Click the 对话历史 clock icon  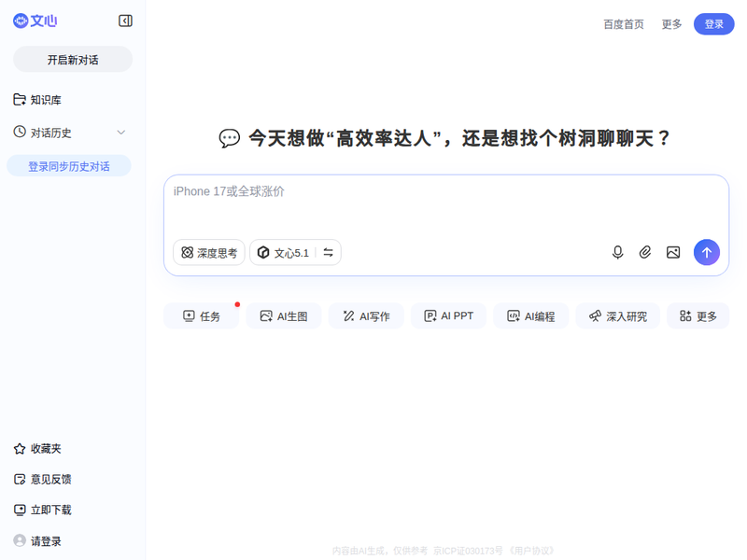(20, 132)
